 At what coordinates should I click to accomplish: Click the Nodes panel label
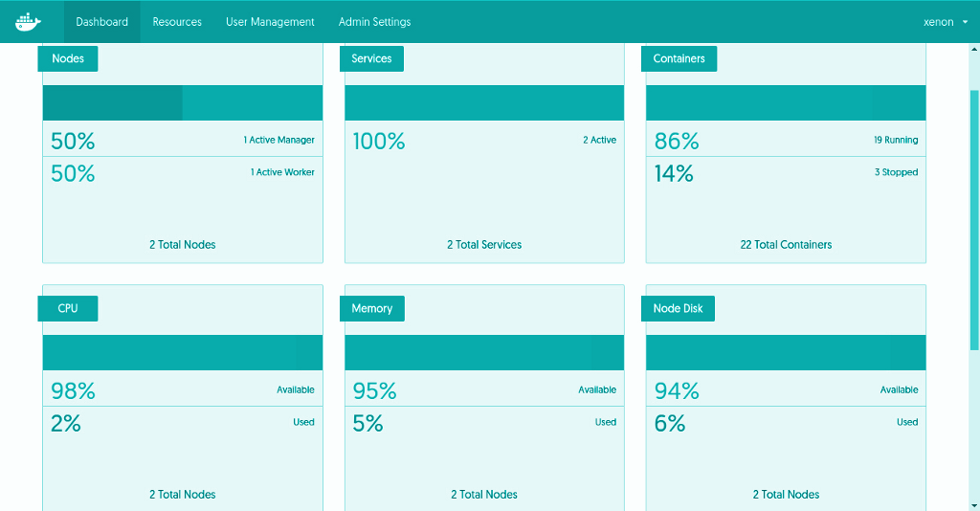point(68,58)
